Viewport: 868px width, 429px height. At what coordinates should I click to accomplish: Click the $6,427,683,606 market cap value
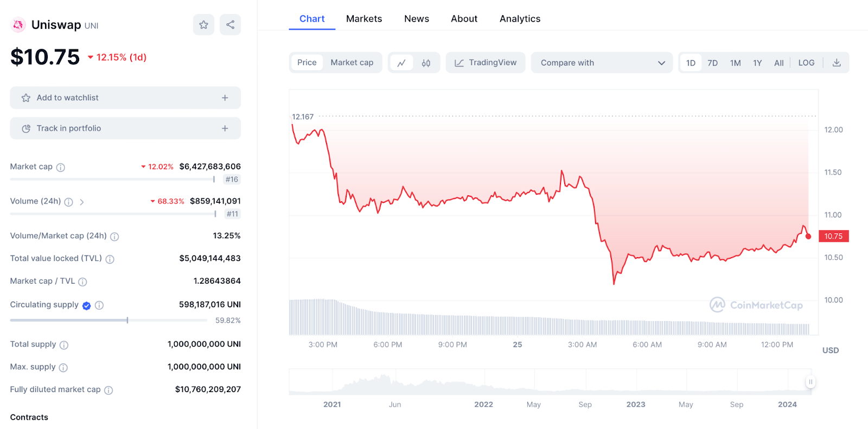(210, 167)
